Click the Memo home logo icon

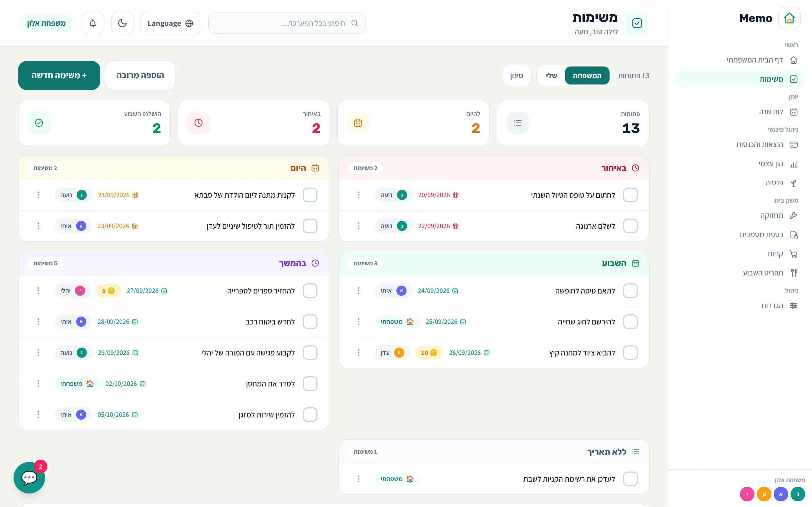pos(789,18)
